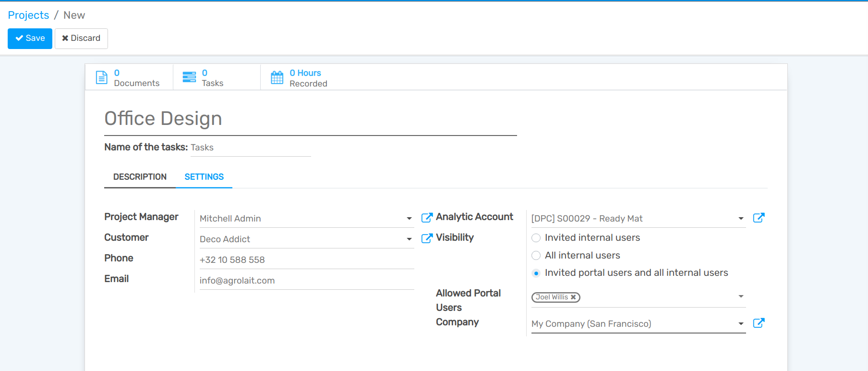This screenshot has height=371, width=868.
Task: Save the new project
Action: coord(30,38)
